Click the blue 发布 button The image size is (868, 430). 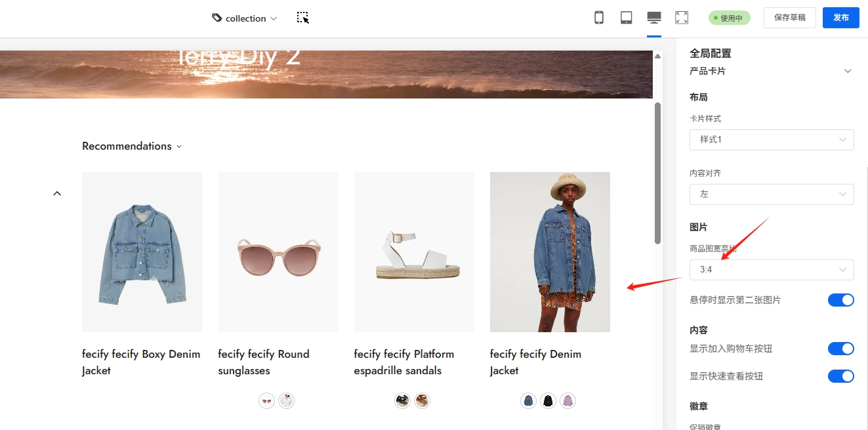(x=840, y=18)
